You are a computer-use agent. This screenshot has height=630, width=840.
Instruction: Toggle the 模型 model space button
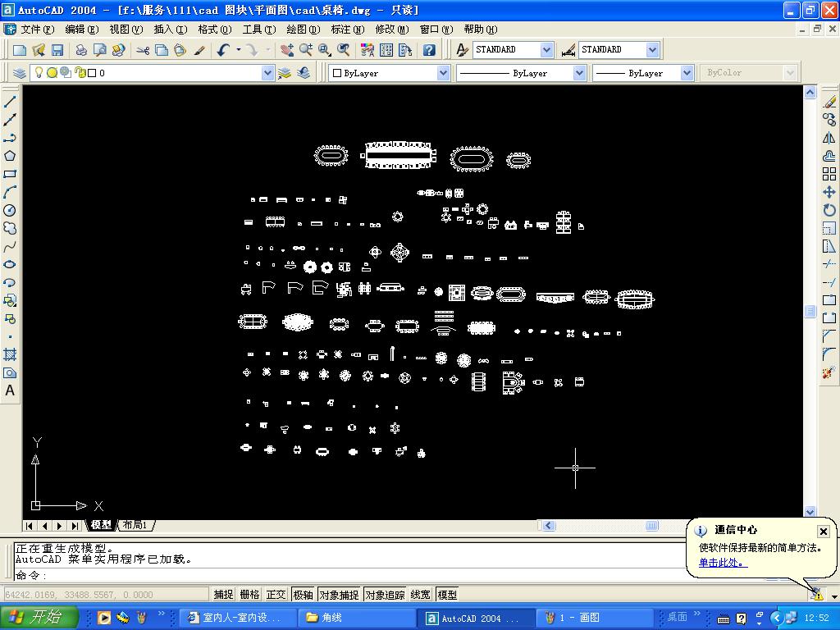pos(447,595)
